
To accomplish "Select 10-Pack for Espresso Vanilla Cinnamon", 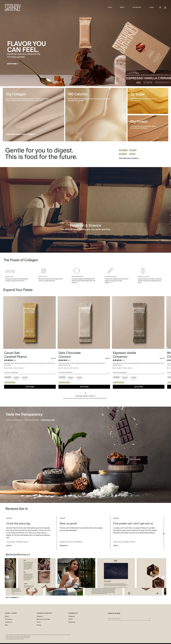I will [x=116, y=377].
